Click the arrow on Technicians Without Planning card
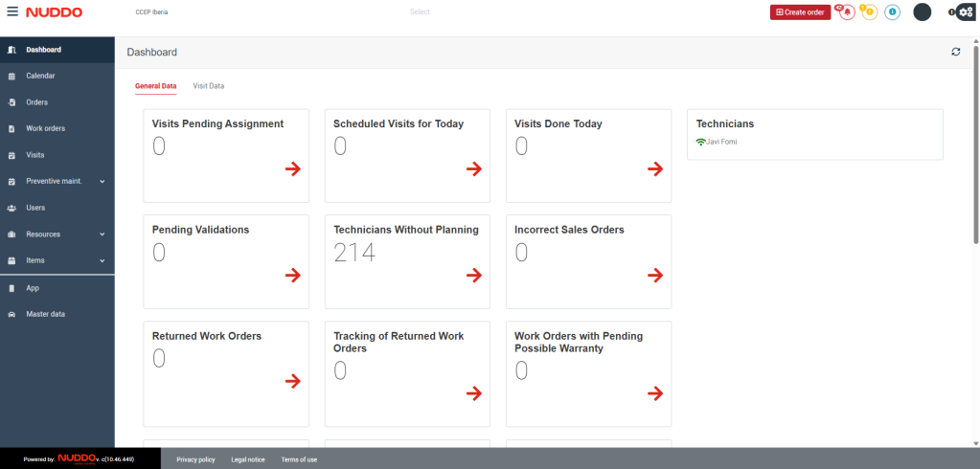 coord(473,275)
